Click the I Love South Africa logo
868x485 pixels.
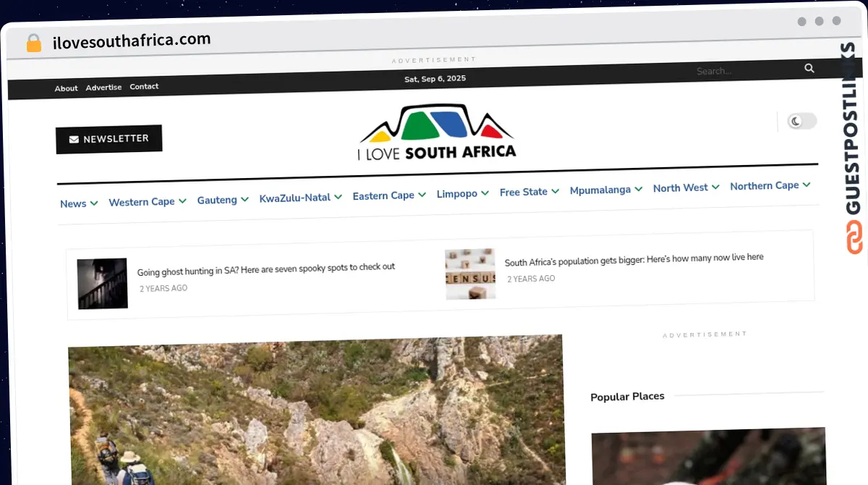437,132
